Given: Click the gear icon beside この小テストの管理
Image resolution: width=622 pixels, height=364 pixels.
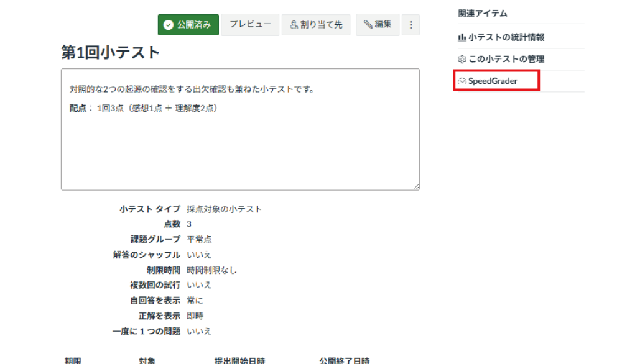Looking at the screenshot, I should pos(462,59).
